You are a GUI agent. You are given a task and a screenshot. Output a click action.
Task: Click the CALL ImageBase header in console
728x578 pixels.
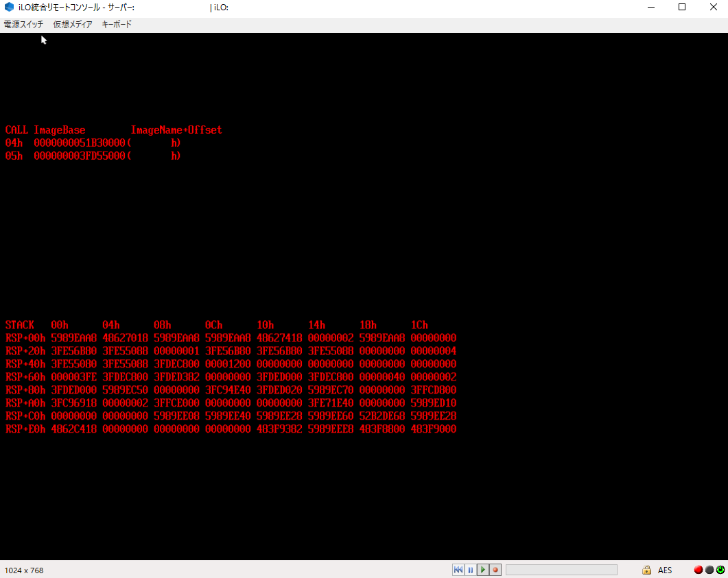[x=45, y=130]
